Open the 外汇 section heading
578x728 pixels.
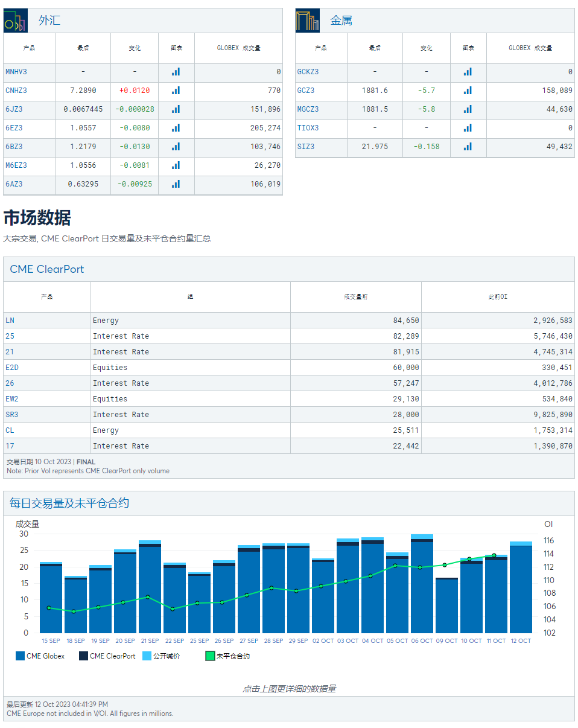pyautogui.click(x=49, y=21)
